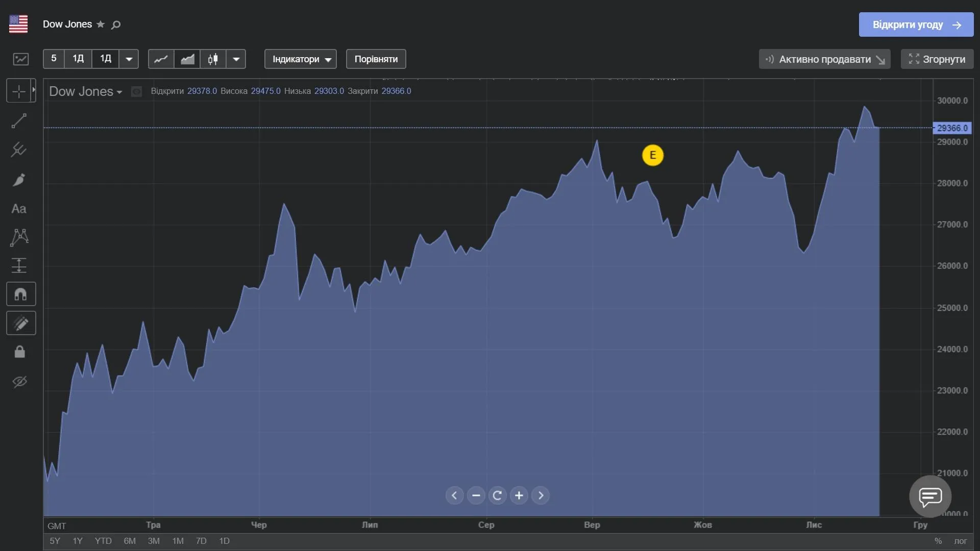Select the brush drawing tool
The width and height of the screenshot is (980, 551).
pos(19,180)
